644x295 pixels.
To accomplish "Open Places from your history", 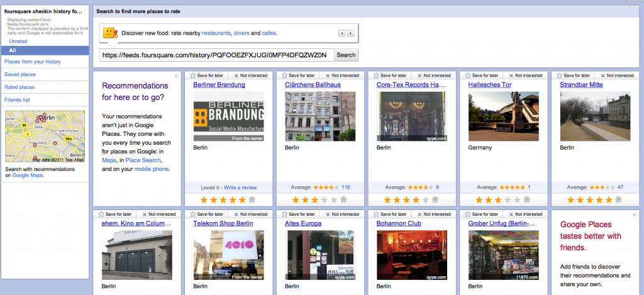I will 33,62.
